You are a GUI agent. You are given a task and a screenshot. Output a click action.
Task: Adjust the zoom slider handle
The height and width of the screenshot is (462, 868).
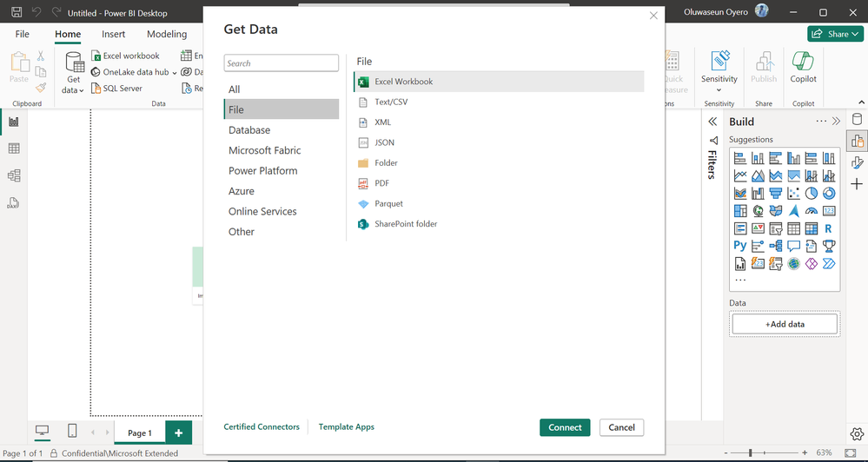(750, 452)
